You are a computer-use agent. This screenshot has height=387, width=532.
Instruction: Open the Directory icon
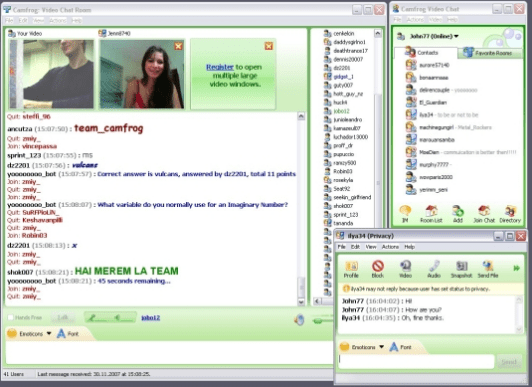coord(510,214)
